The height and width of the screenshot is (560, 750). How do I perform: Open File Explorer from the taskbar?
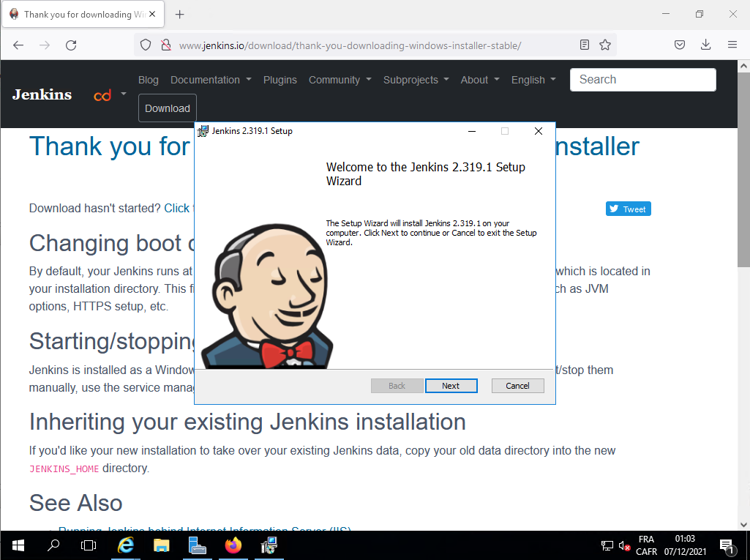pos(162,545)
